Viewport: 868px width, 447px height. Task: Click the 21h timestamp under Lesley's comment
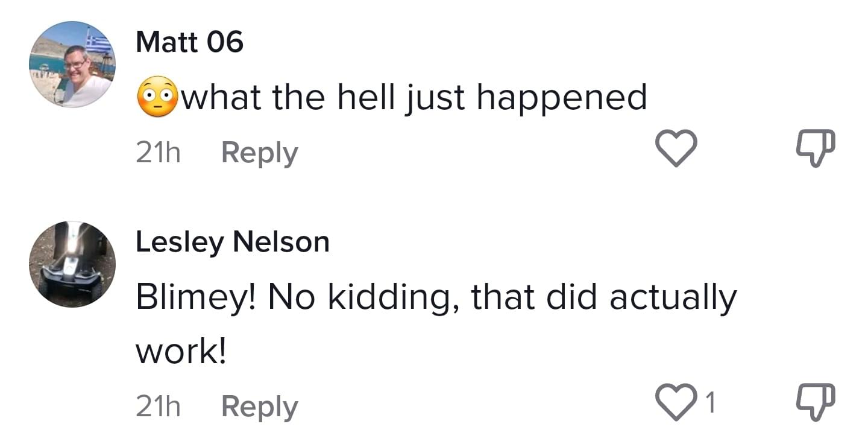pos(158,407)
